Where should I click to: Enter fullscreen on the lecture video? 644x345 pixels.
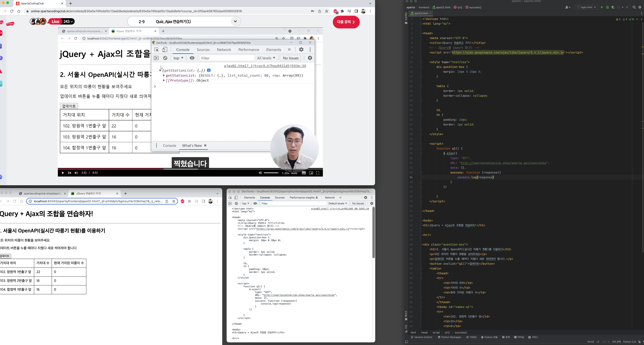(x=318, y=173)
